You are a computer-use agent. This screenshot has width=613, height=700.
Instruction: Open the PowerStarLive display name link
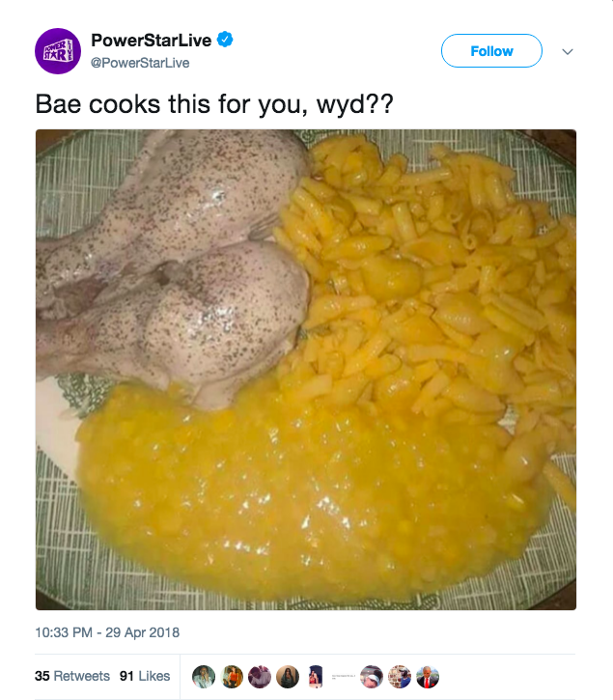(152, 41)
